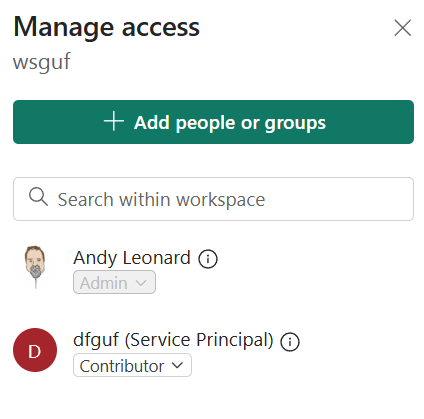Click the magnifying glass search icon

click(38, 197)
